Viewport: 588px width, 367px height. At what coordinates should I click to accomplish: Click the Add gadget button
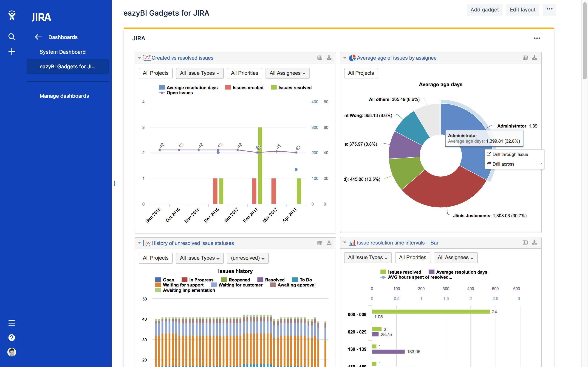484,10
